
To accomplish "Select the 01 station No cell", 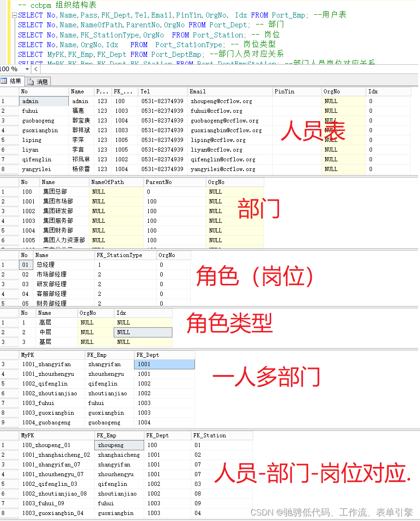I will 26,265.
